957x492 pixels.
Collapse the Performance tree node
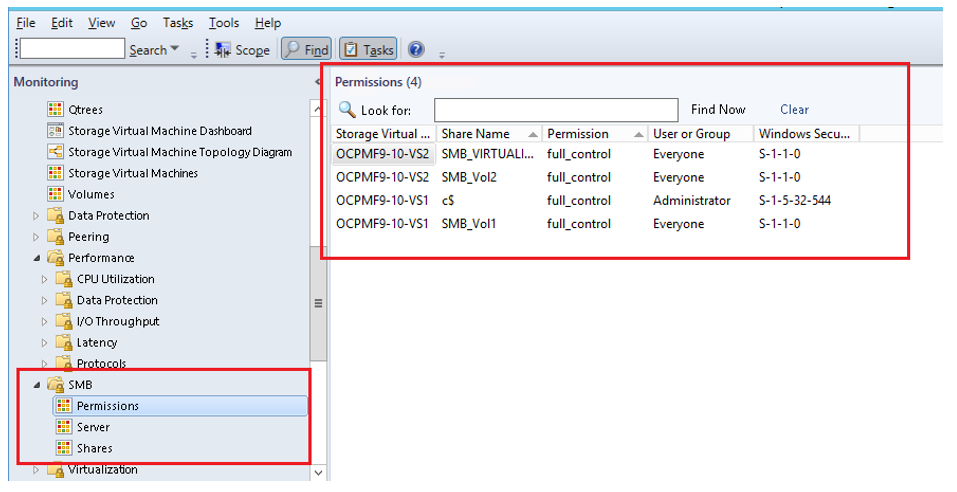[36, 258]
